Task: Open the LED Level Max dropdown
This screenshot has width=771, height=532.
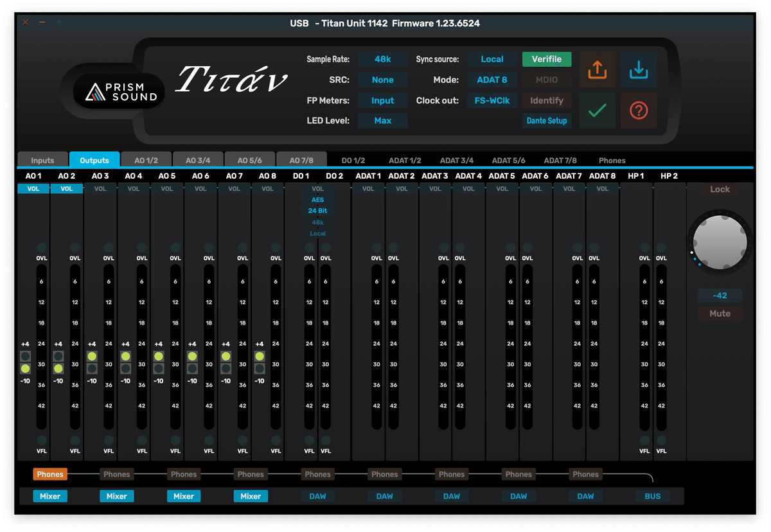Action: pyautogui.click(x=383, y=121)
